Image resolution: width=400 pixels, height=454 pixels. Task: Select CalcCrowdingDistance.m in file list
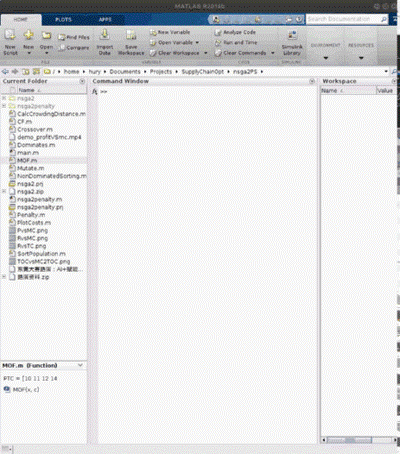(51, 114)
